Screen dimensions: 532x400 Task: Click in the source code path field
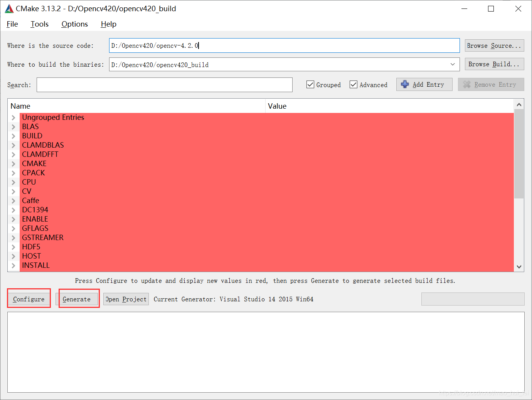284,45
